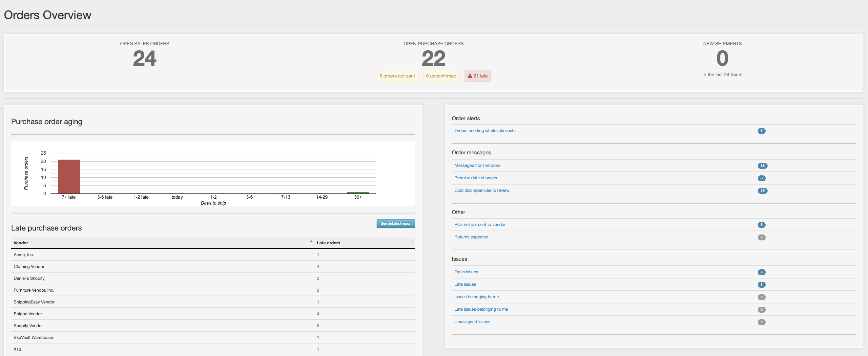Click badge 5 beside POs not yet sent
This screenshot has height=356, width=868.
(761, 225)
